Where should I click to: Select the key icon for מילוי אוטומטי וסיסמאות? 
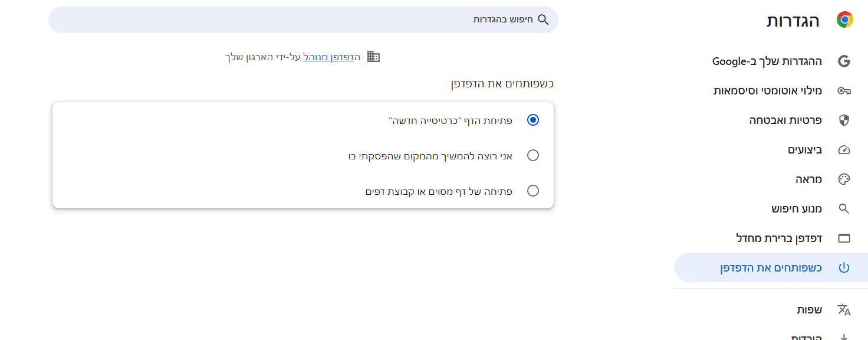coord(844,90)
